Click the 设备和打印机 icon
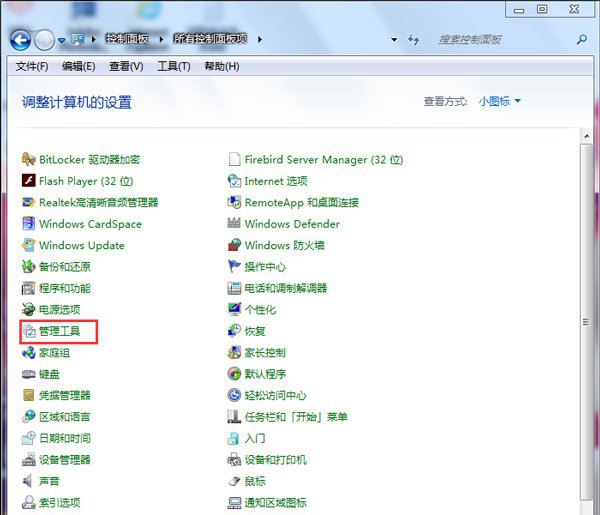600x515 pixels. (x=234, y=460)
